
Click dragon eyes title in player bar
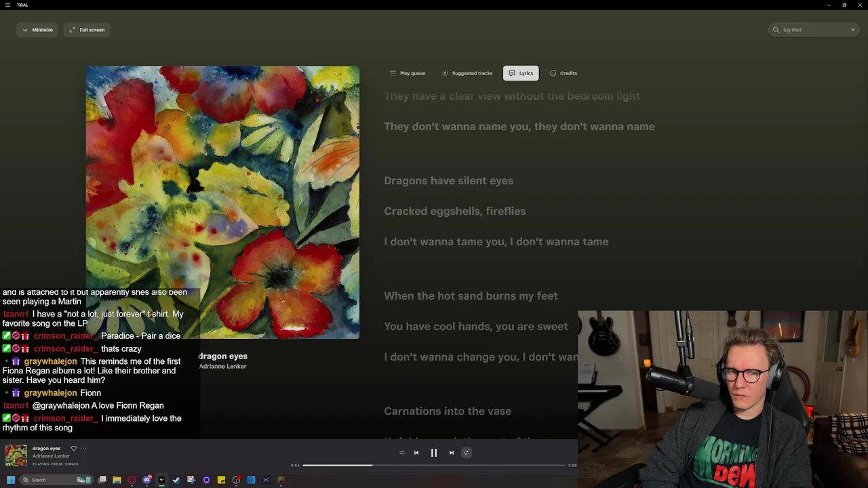click(46, 448)
